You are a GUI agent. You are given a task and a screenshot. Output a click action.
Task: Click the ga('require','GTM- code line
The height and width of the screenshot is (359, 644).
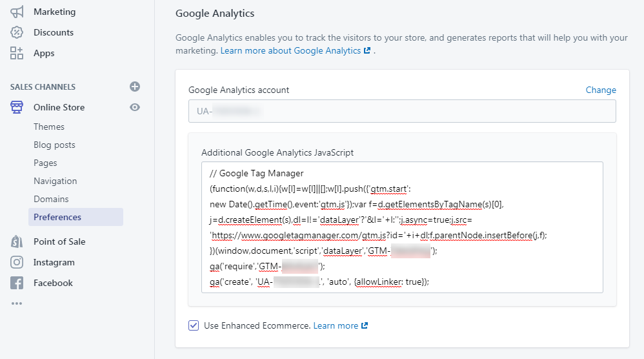point(267,266)
